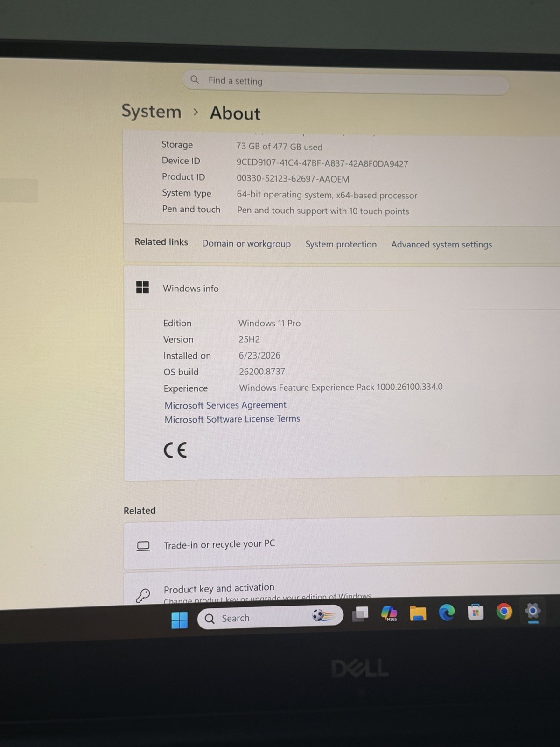Click the 'Experience' row label

point(185,388)
